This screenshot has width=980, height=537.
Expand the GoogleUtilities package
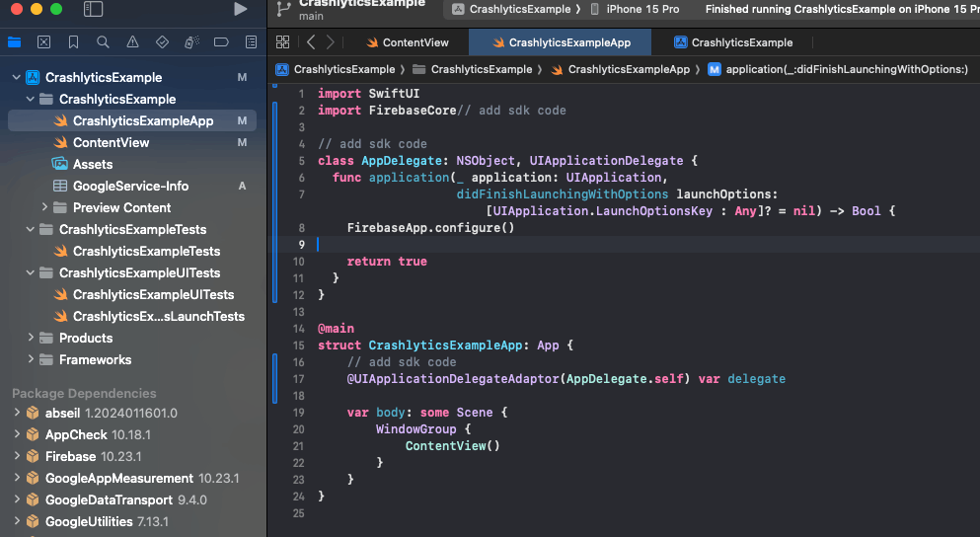click(x=17, y=521)
